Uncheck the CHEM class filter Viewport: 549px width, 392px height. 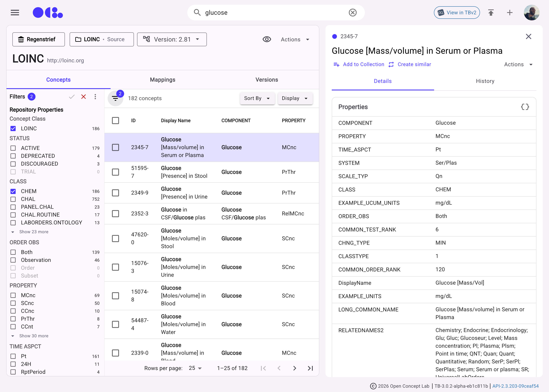pos(13,191)
